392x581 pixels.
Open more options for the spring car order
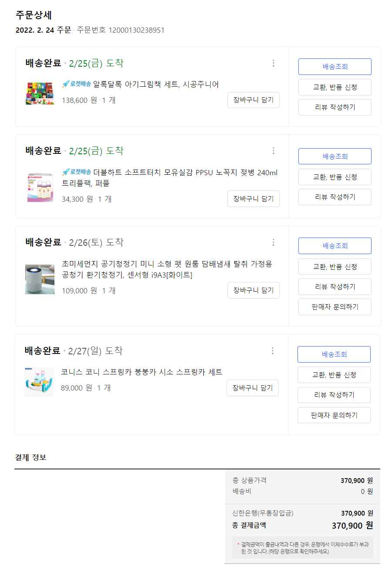[273, 351]
